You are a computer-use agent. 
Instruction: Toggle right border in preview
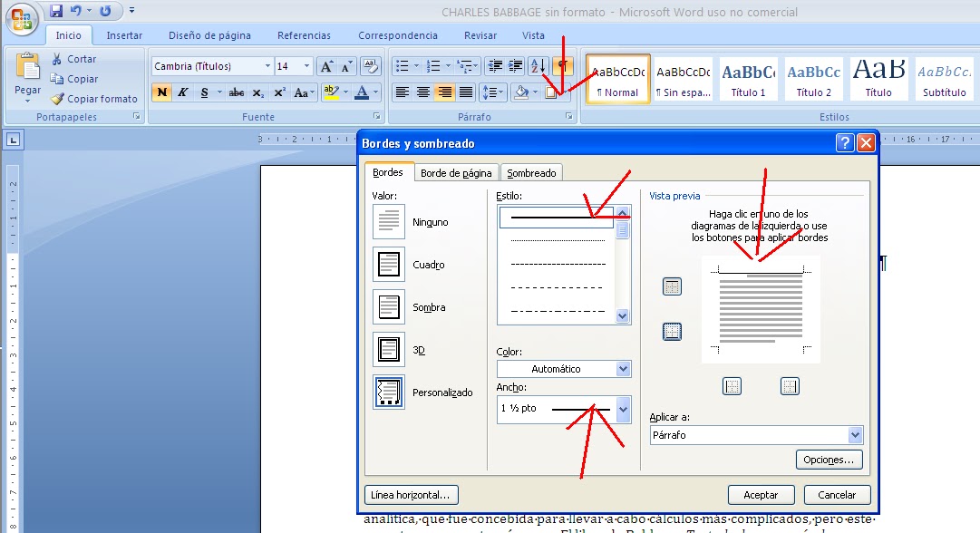(x=790, y=386)
